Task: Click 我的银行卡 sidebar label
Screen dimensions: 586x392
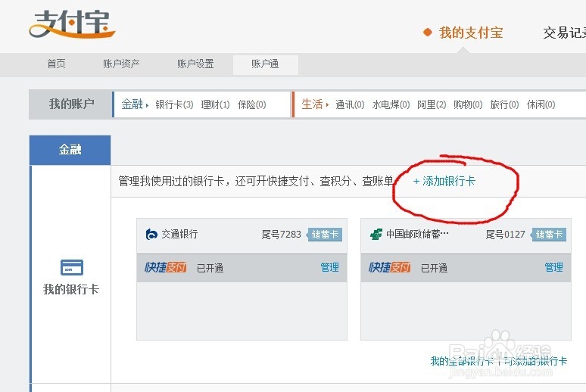Action: pyautogui.click(x=71, y=289)
